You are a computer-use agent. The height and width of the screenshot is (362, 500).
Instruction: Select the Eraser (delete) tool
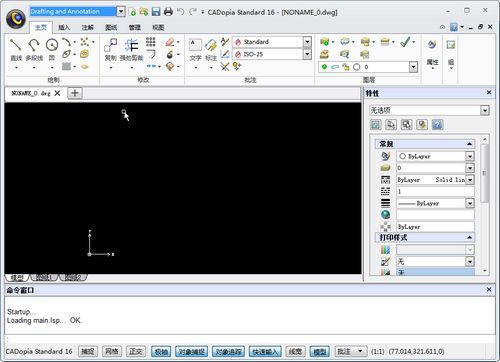(x=169, y=42)
